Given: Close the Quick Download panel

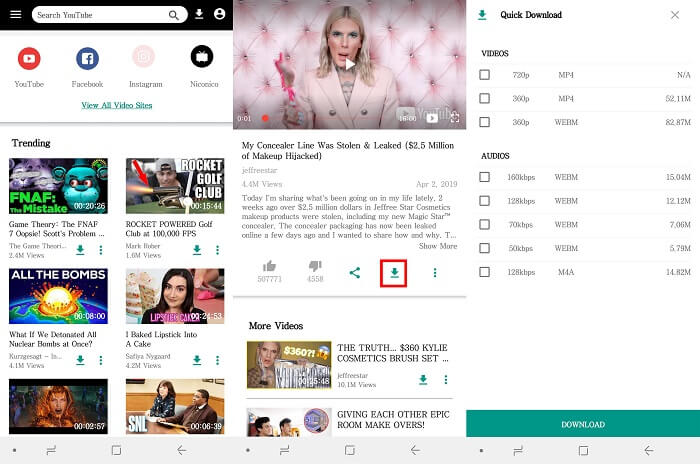Looking at the screenshot, I should (675, 15).
